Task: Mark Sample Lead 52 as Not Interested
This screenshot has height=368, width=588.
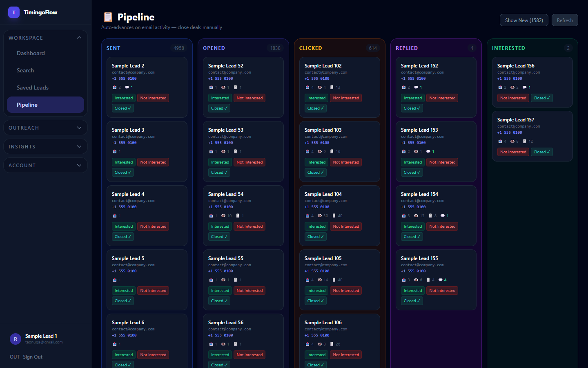Action: [x=249, y=98]
